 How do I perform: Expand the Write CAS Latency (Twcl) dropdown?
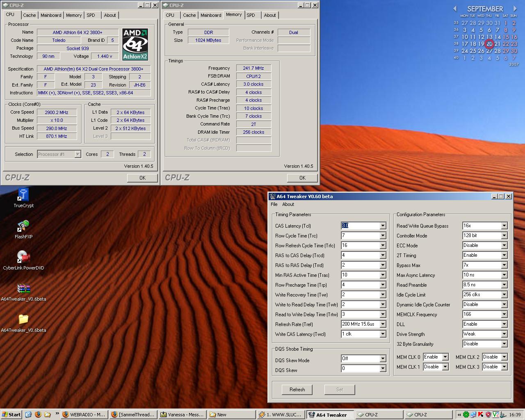coord(383,334)
